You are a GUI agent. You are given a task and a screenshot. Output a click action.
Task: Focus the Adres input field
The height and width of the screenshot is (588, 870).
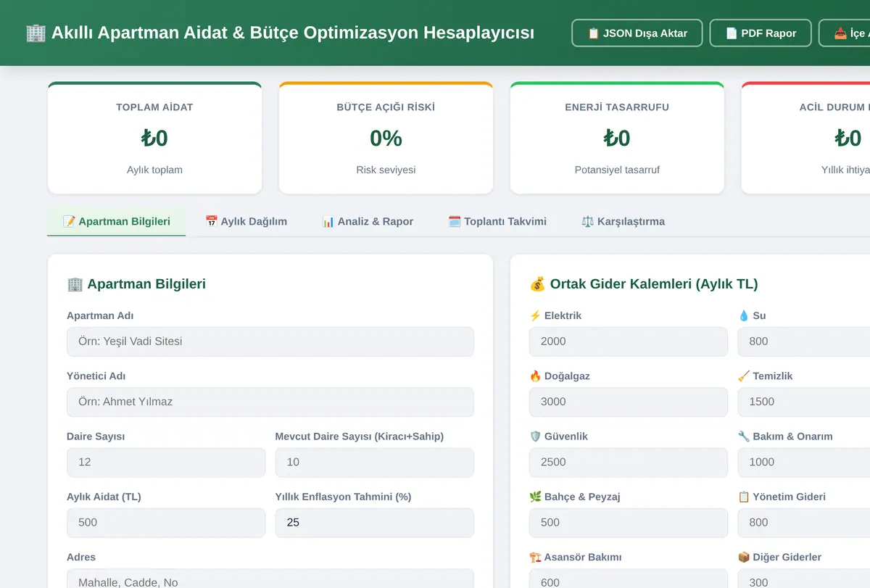pos(270,579)
